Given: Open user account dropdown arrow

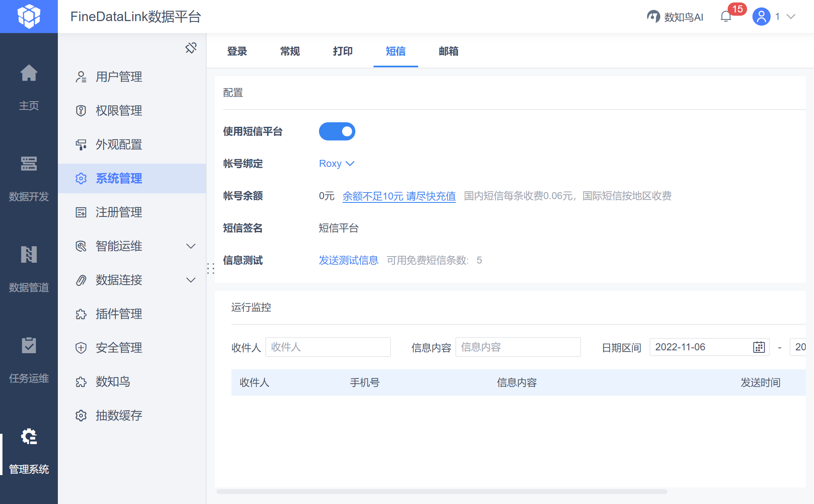Looking at the screenshot, I should (791, 17).
